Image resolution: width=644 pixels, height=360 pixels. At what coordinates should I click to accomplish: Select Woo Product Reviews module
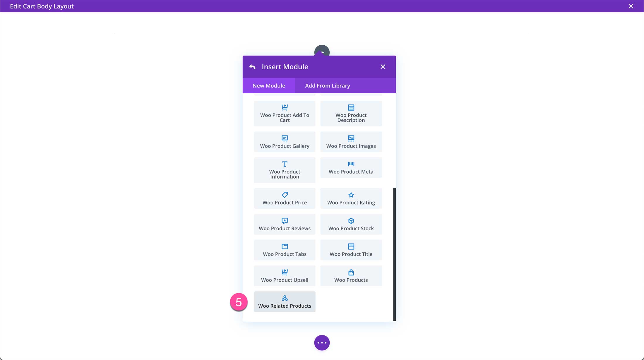click(285, 224)
